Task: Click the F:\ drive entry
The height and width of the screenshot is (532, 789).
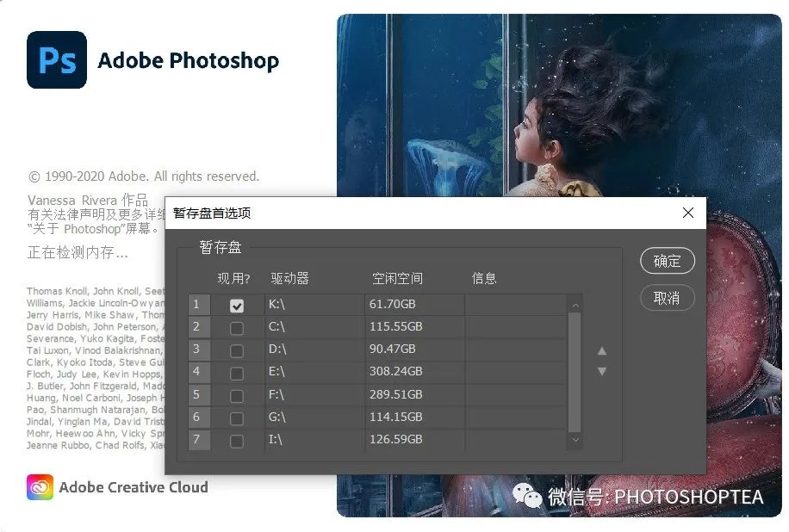Action: (x=276, y=394)
